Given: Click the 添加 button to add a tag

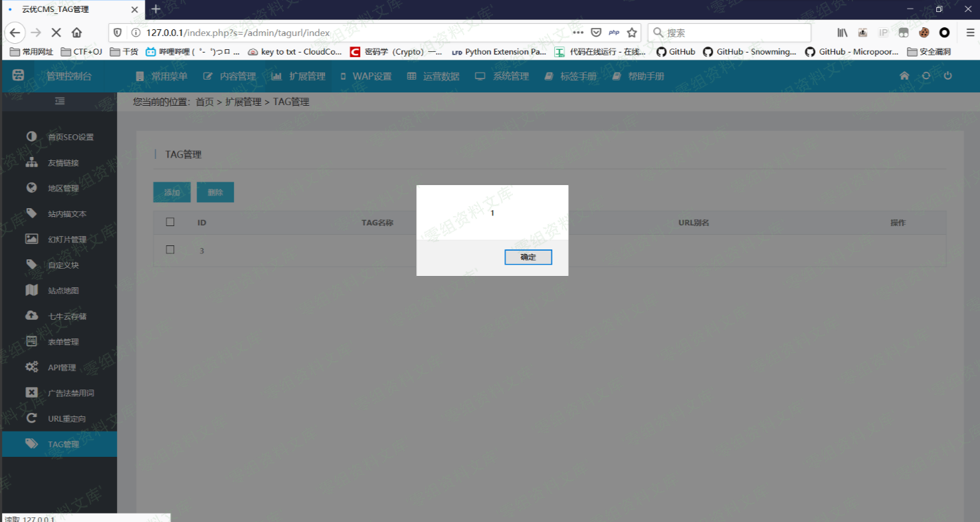Looking at the screenshot, I should [172, 192].
